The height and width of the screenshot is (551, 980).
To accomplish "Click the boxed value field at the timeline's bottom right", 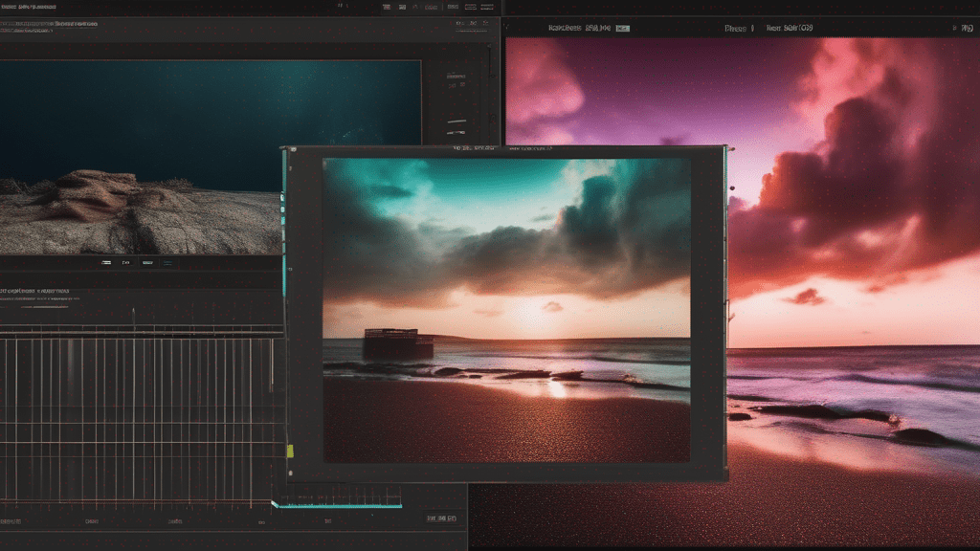I will point(441,518).
